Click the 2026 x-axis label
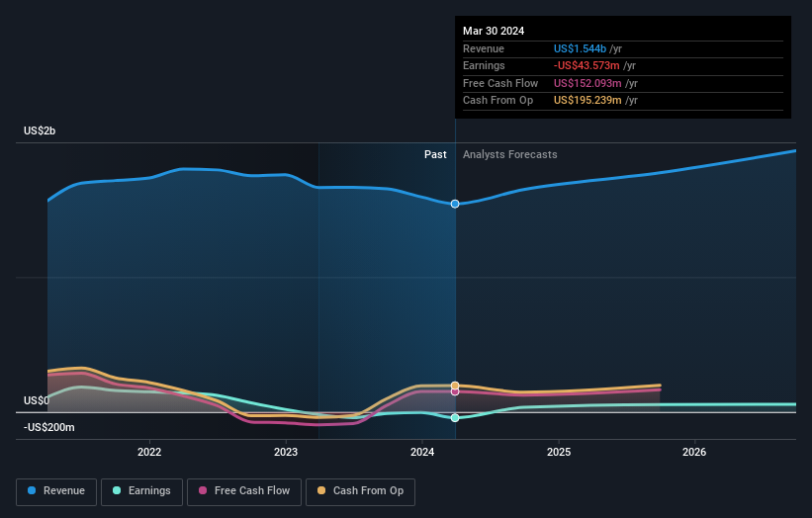 (x=694, y=452)
